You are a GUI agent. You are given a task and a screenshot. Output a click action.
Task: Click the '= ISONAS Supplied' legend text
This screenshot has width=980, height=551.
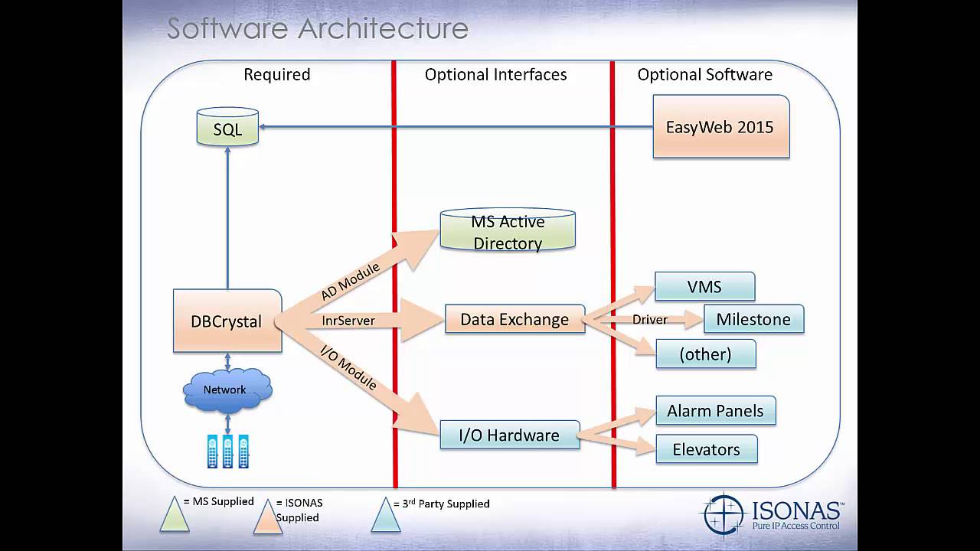[299, 510]
